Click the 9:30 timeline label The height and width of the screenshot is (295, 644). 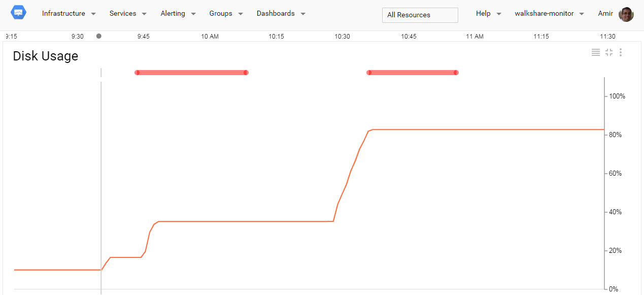78,37
